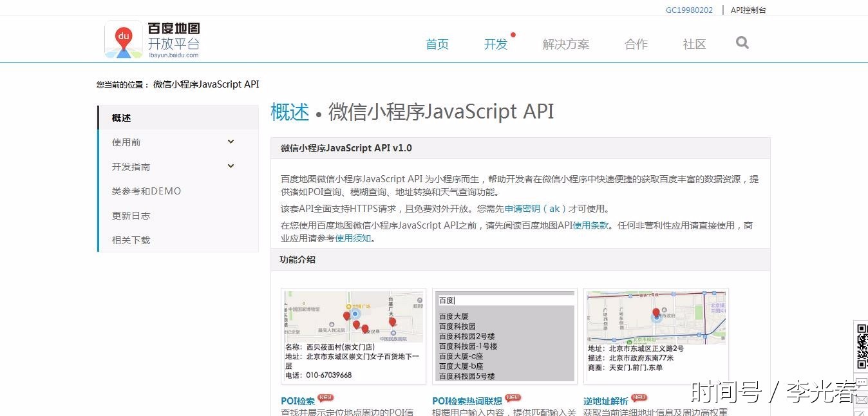
Task: Click the GC19980202 account link
Action: (x=688, y=10)
